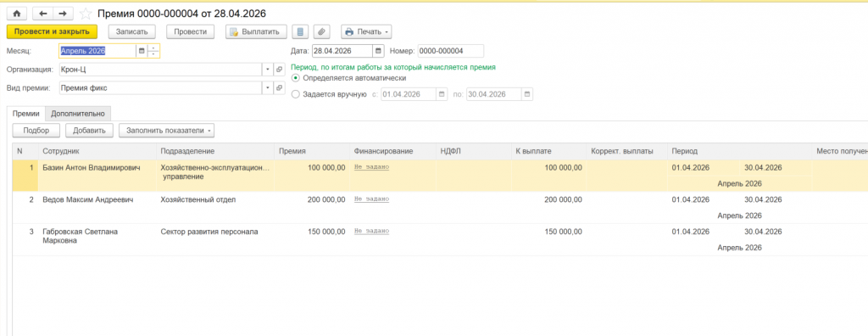This screenshot has width=868, height=336.
Task: Go to the home page icon
Action: pos(16,13)
